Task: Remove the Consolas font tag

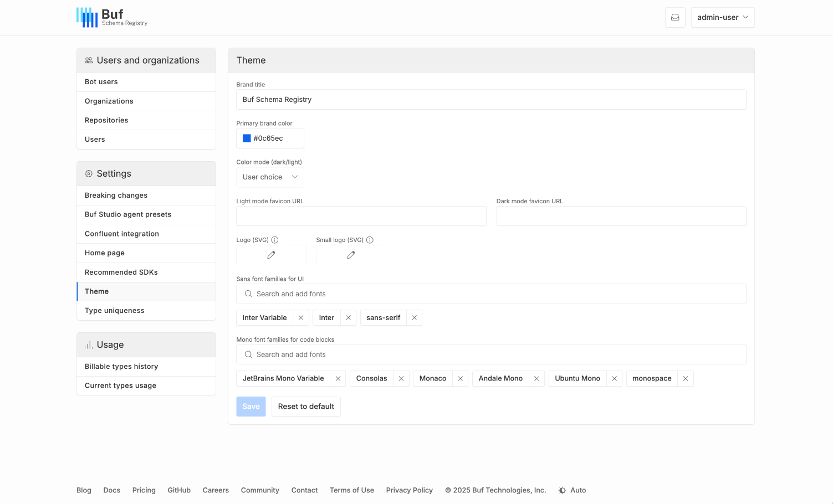Action: pyautogui.click(x=401, y=379)
